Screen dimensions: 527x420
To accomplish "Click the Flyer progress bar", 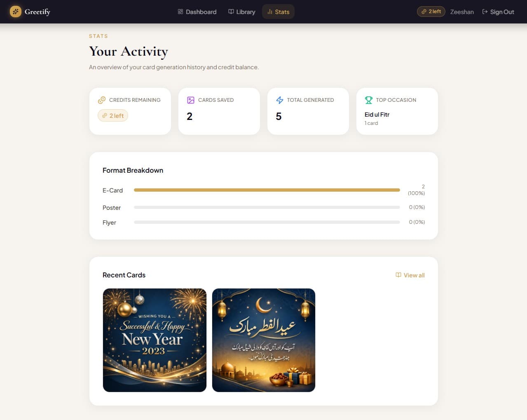I will (267, 222).
